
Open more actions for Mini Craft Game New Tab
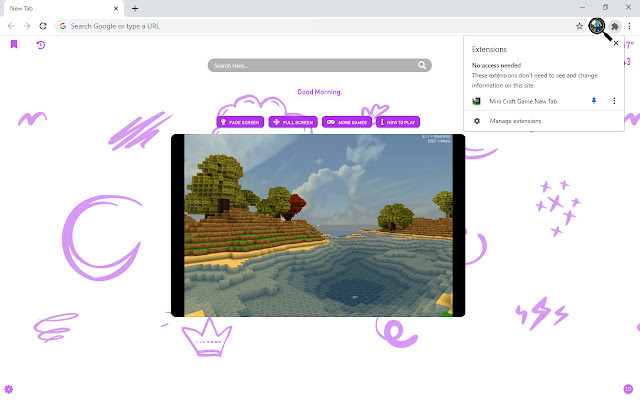coord(614,101)
